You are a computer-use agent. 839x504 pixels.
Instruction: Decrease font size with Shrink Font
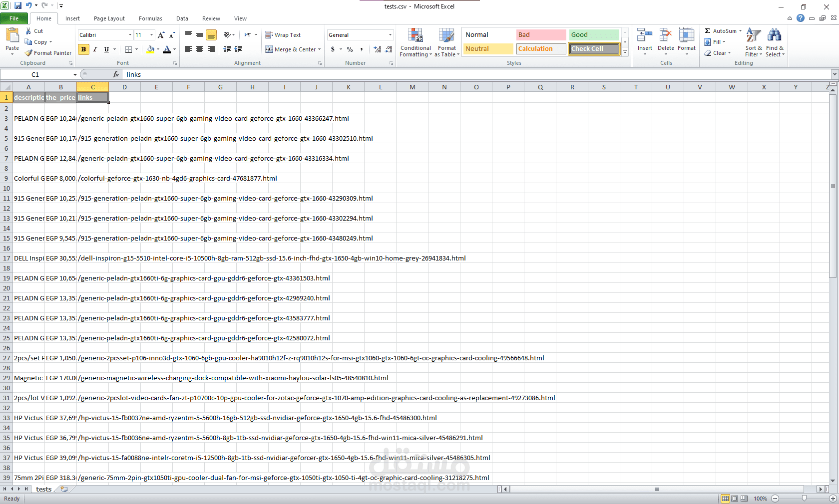coord(172,35)
